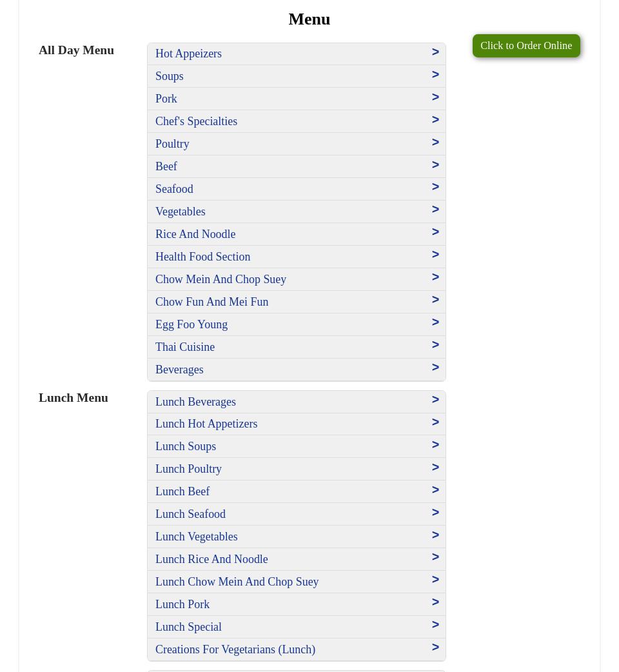Click the arrow beside Thai Cuisine
The width and height of the screenshot is (619, 672).
point(435,345)
